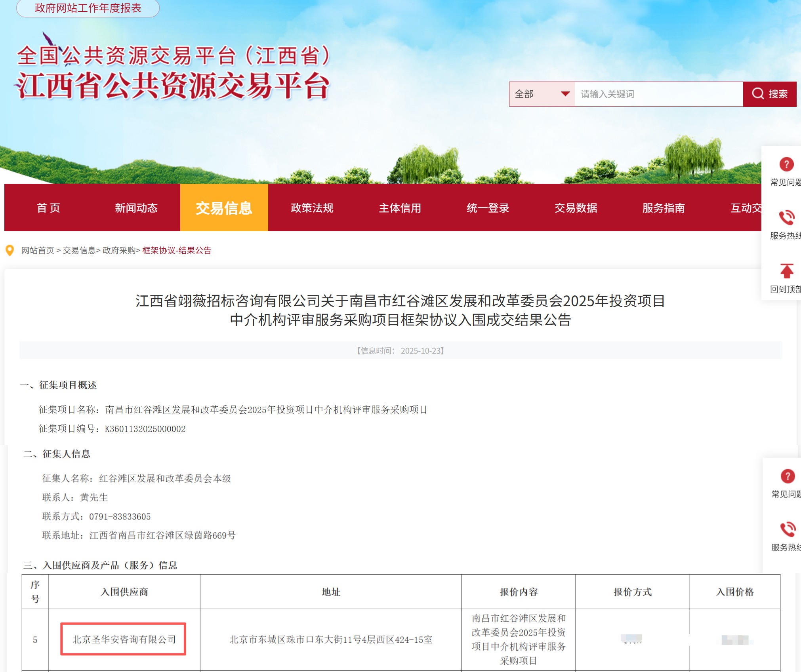Click the search magnifier icon button
The image size is (801, 672).
(x=757, y=94)
